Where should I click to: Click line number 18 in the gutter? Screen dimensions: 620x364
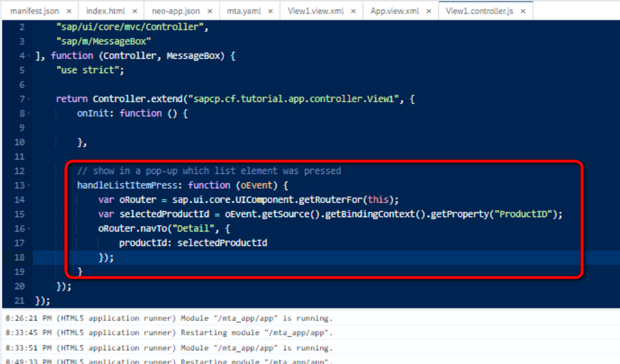tap(19, 257)
